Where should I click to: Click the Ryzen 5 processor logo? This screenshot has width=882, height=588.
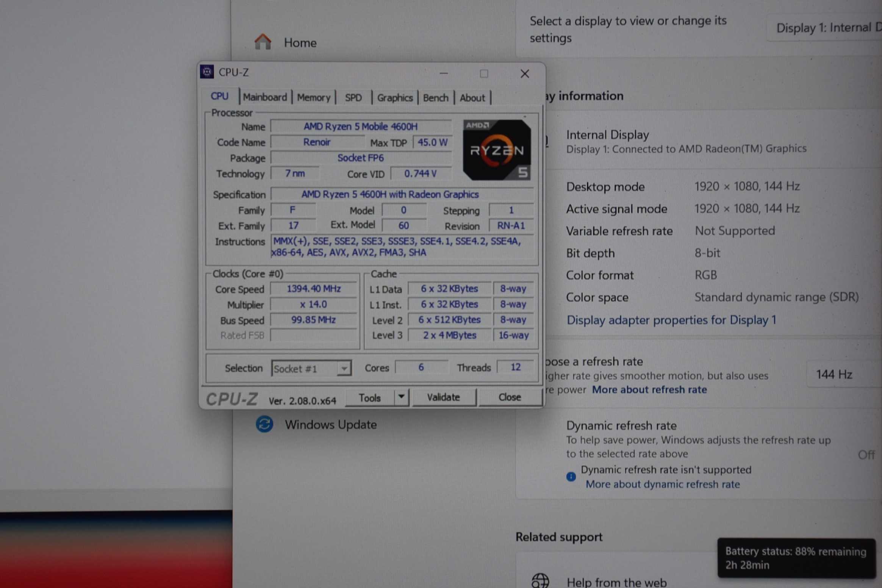pyautogui.click(x=497, y=150)
